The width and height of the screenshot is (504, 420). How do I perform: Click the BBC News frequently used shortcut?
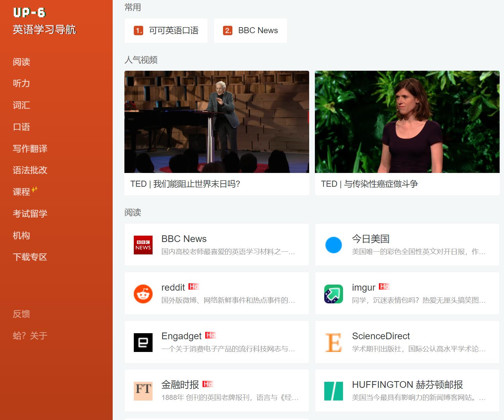[x=250, y=31]
